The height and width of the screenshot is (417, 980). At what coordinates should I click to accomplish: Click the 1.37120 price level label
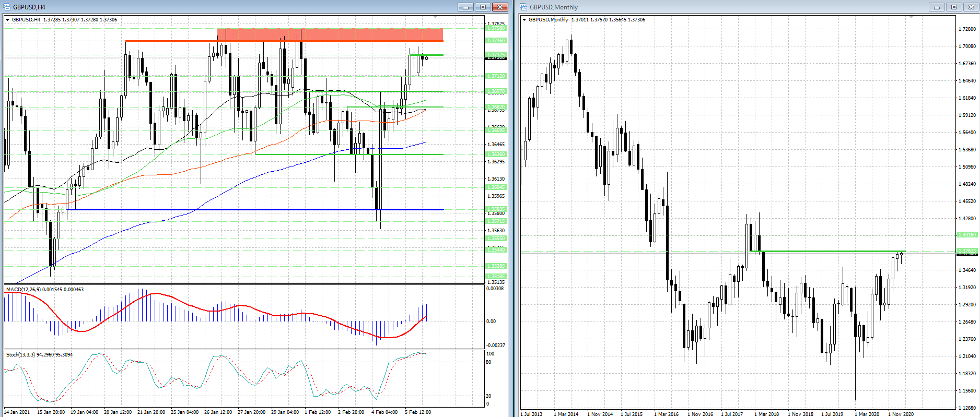[496, 76]
